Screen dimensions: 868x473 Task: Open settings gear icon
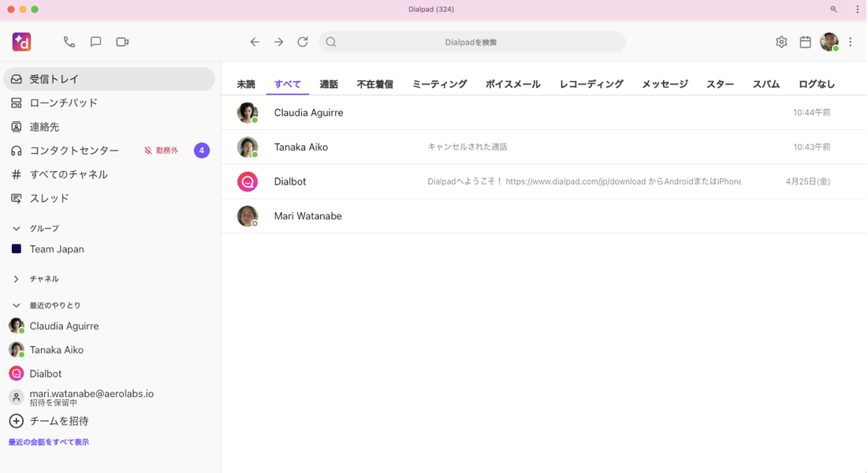[781, 42]
